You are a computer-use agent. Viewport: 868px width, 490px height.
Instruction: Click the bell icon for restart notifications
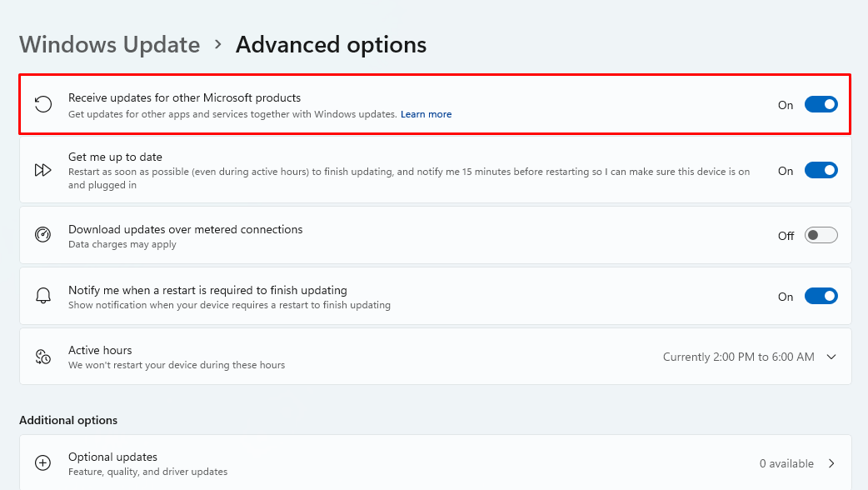pyautogui.click(x=43, y=296)
